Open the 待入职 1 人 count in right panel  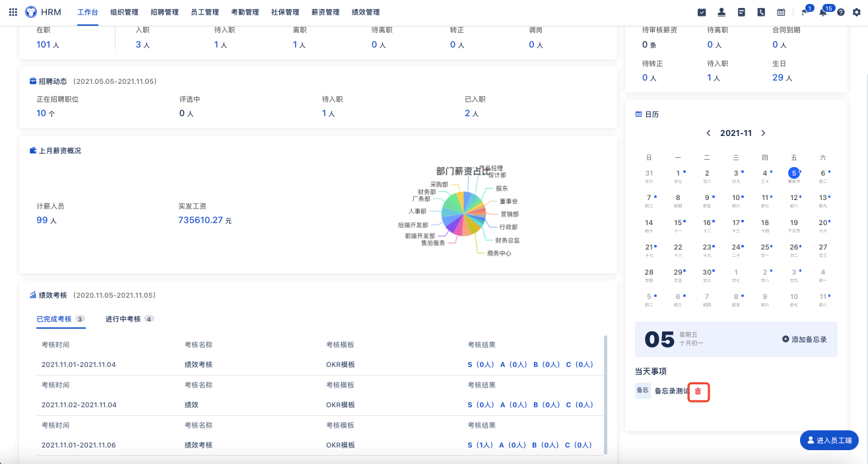[x=714, y=78]
